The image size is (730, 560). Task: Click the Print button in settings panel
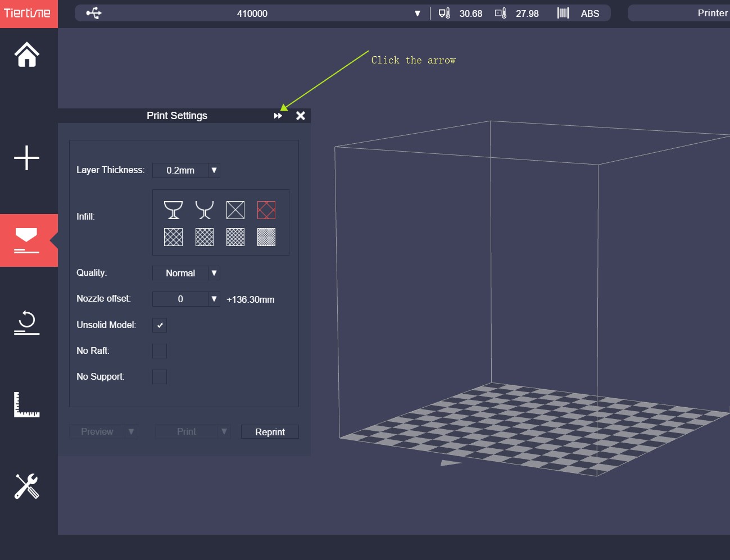(x=187, y=431)
